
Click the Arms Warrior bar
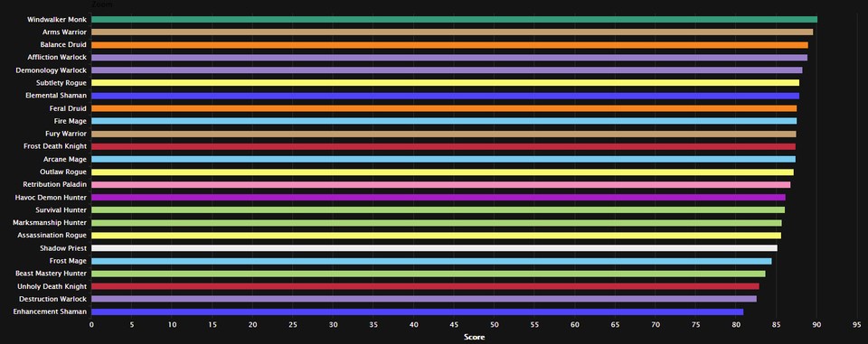(452, 33)
